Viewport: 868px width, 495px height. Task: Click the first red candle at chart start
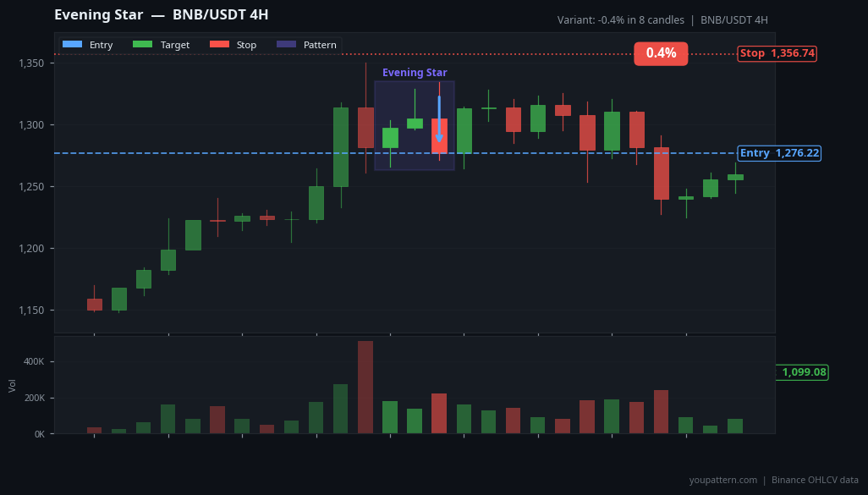tap(95, 305)
